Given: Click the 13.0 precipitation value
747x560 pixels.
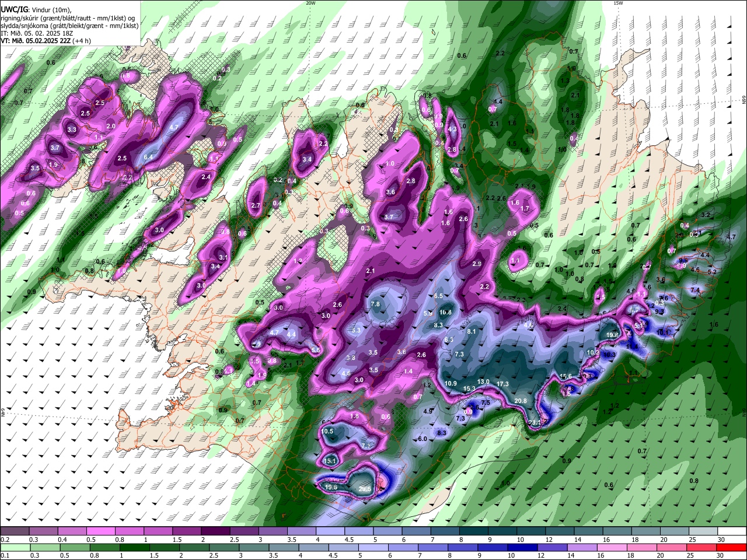Looking at the screenshot, I should (x=483, y=381).
